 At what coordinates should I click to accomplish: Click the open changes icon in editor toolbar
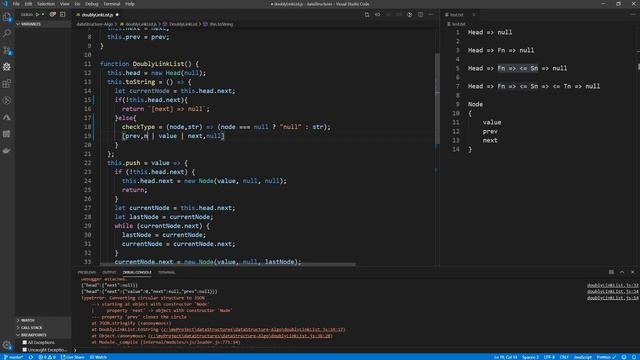click(367, 15)
